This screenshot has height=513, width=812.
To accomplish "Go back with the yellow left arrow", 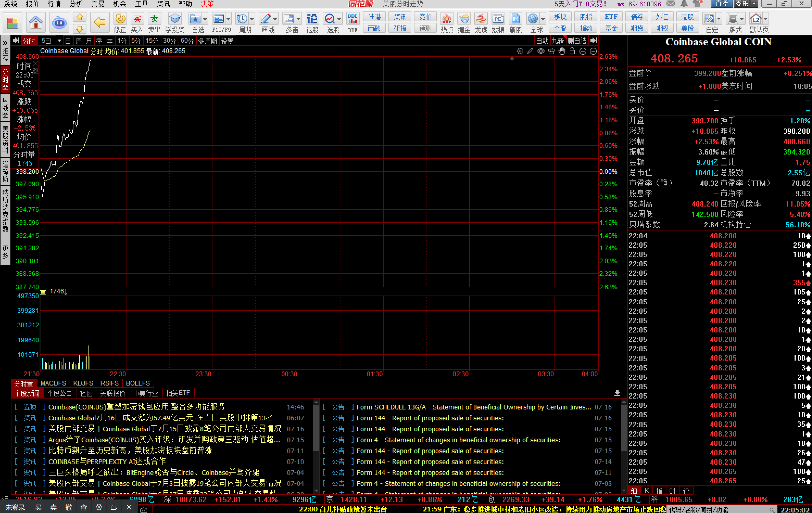I will click(99, 23).
